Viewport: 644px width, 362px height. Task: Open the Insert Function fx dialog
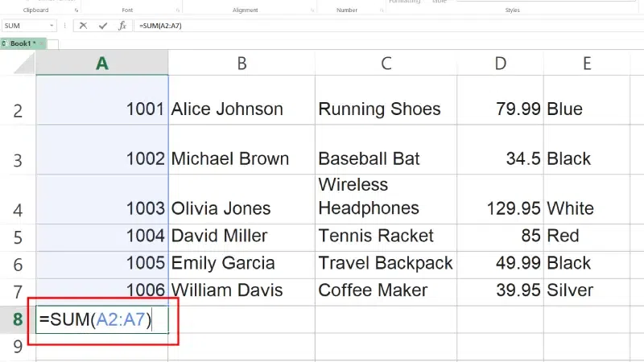pyautogui.click(x=122, y=26)
